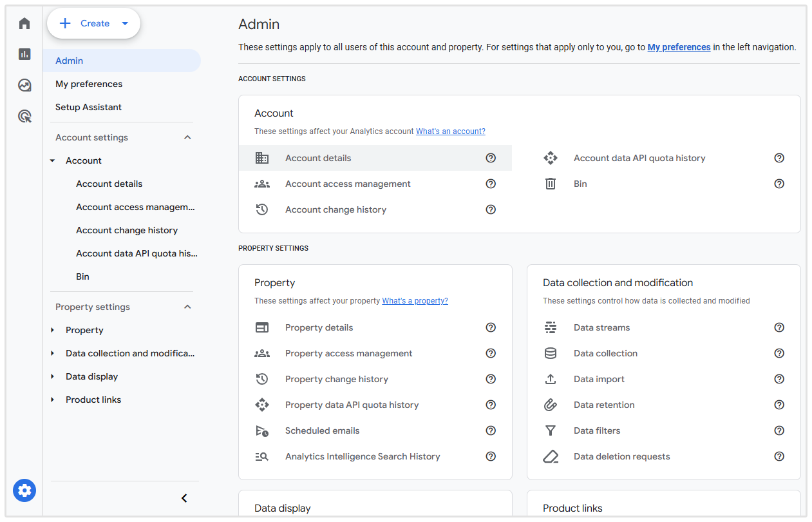Collapse the Property settings section chevron
Image resolution: width=812 pixels, height=522 pixels.
tap(187, 307)
